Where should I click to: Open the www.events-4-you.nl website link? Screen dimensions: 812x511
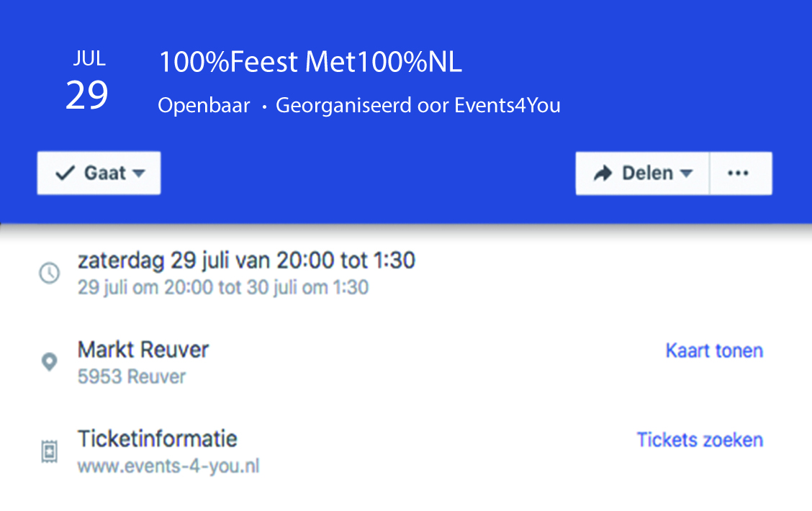(168, 466)
